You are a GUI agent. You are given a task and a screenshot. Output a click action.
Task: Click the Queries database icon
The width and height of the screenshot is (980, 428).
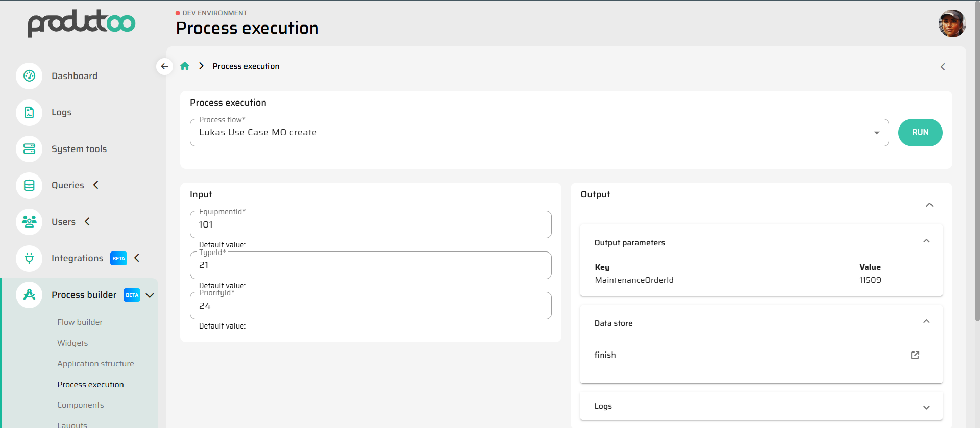click(x=29, y=186)
